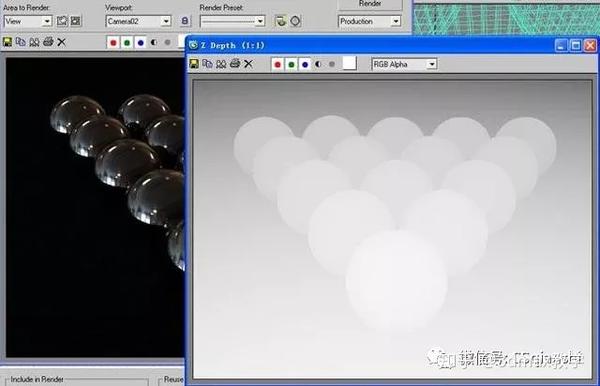Click the Edit Region icon
600x386 pixels.
tap(62, 21)
